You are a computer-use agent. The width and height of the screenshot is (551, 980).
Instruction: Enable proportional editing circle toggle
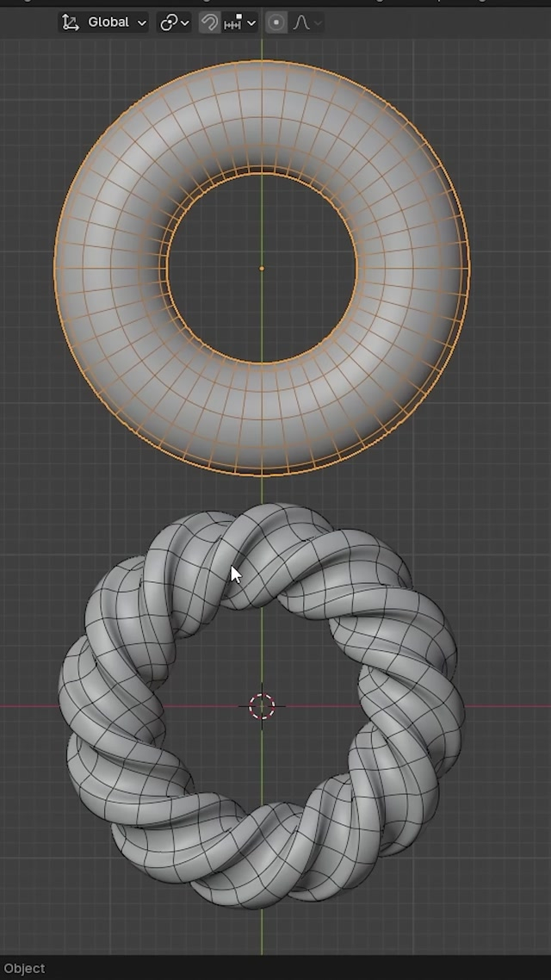(276, 22)
